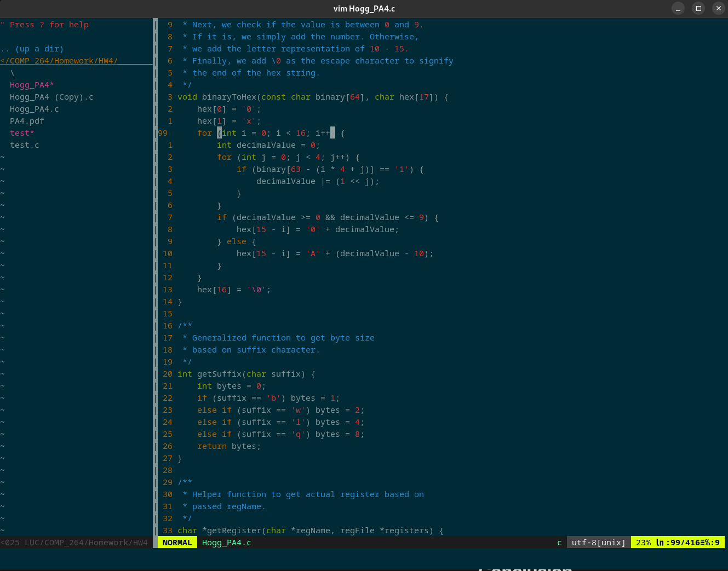
Task: Click the 23% position indicator
Action: [x=643, y=543]
